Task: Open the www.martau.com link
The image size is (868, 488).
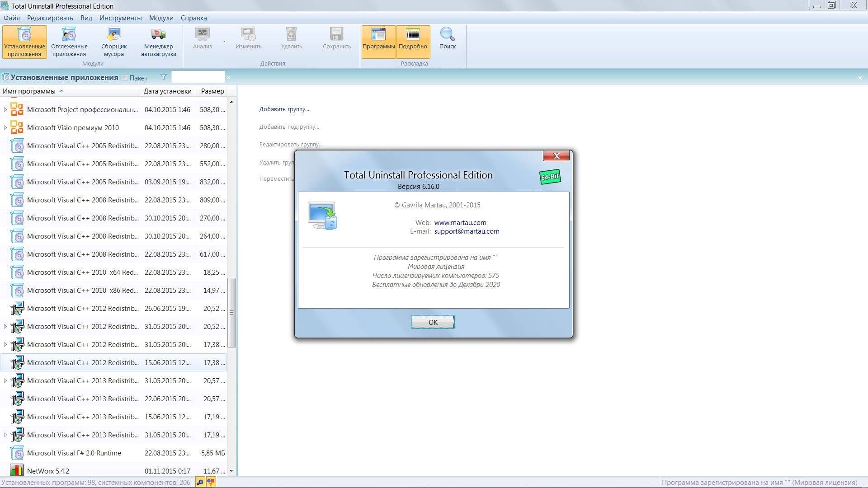Action: [x=460, y=222]
